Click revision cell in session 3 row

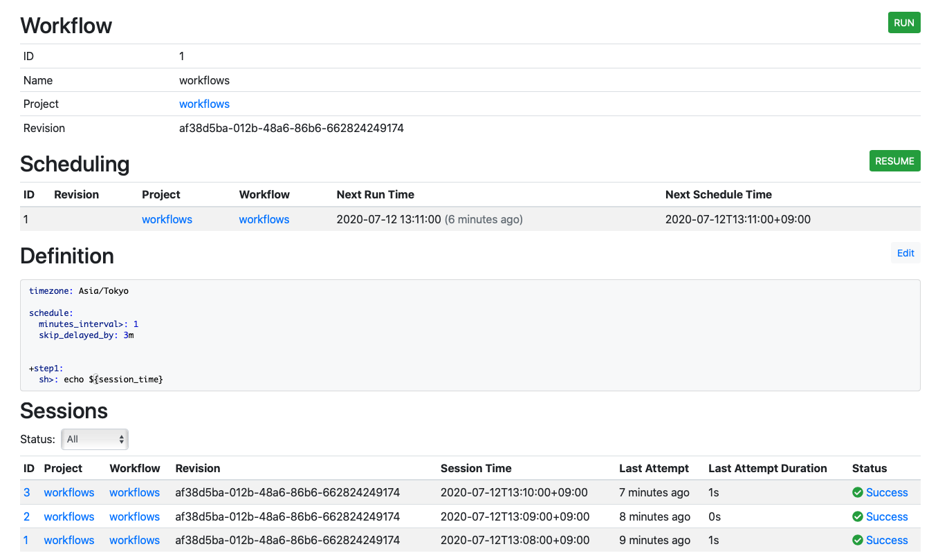288,492
